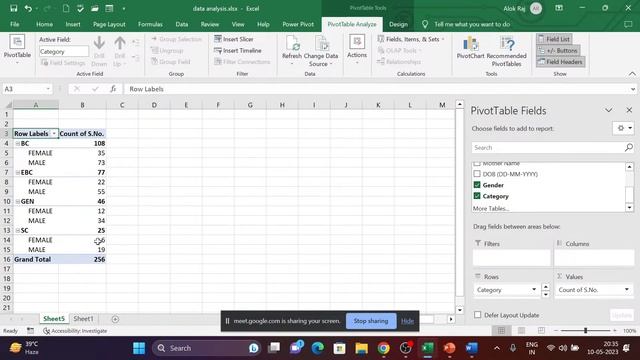Create a PivotChart

[470, 48]
